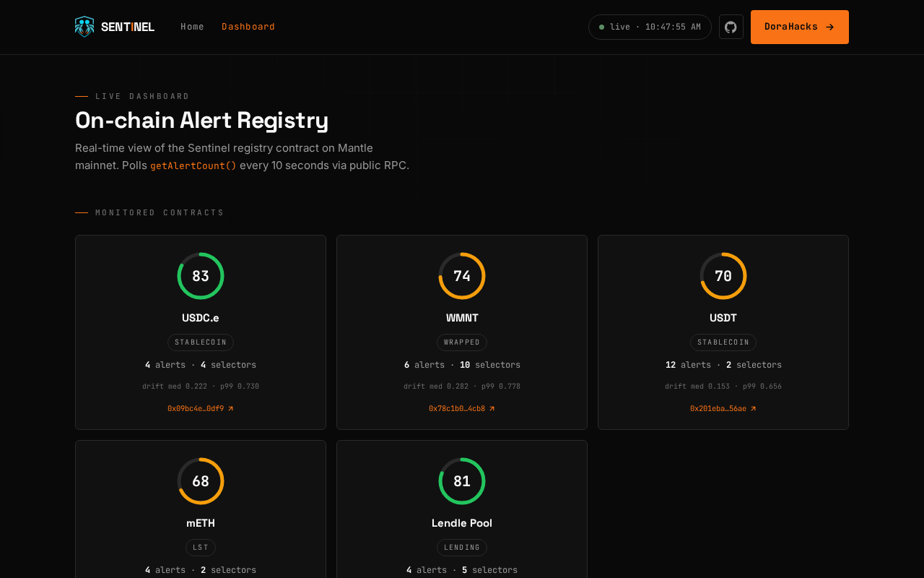The height and width of the screenshot is (578, 924).
Task: Select the WMNT card title
Action: 462,318
